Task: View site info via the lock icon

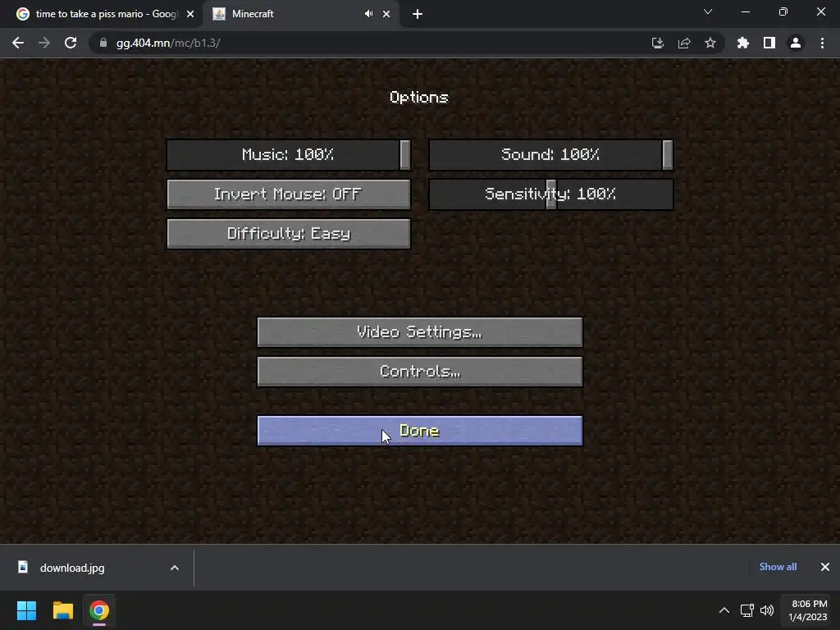Action: [x=103, y=43]
